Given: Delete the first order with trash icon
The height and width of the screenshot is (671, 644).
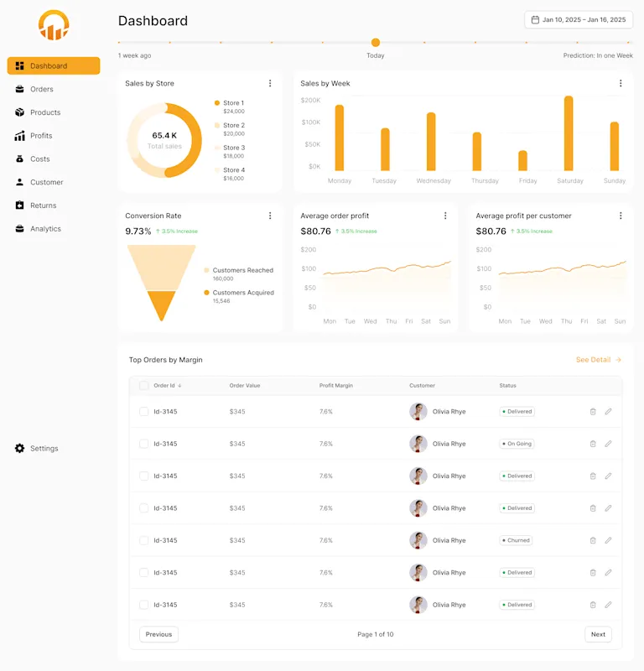Looking at the screenshot, I should (x=593, y=412).
